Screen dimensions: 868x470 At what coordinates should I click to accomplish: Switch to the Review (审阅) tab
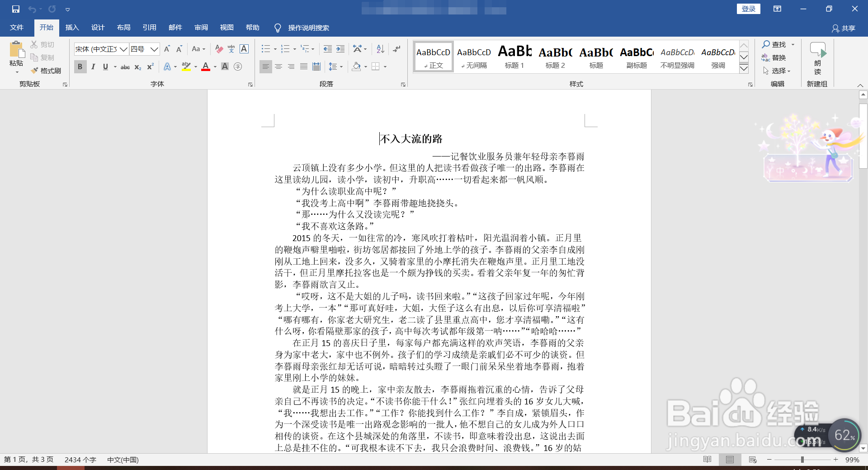pos(201,28)
